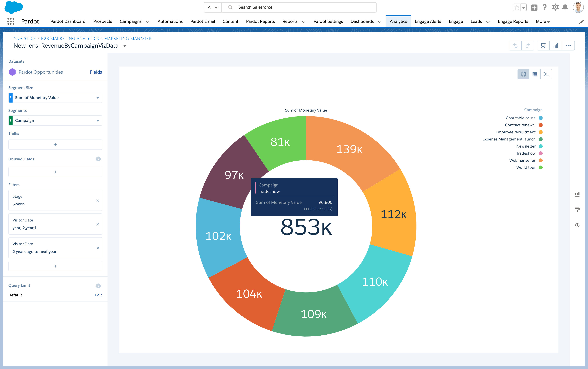Open the query editor terminal icon

tap(547, 74)
